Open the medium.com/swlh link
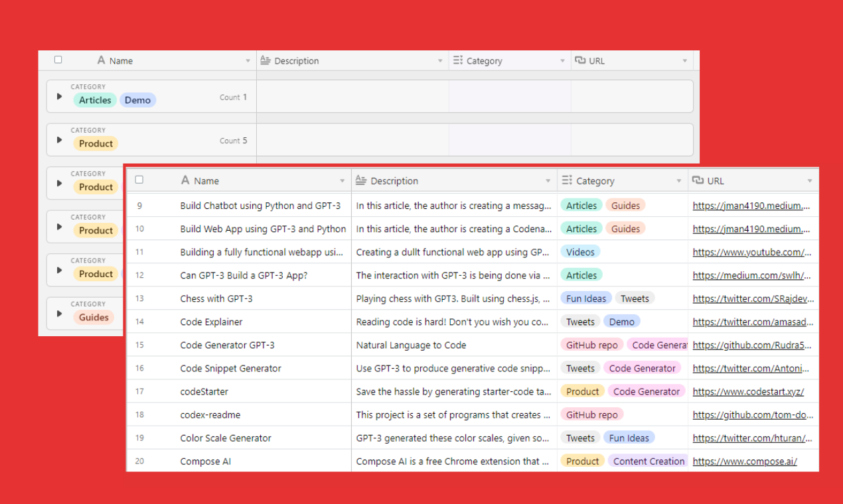This screenshot has height=504, width=843. click(x=752, y=275)
